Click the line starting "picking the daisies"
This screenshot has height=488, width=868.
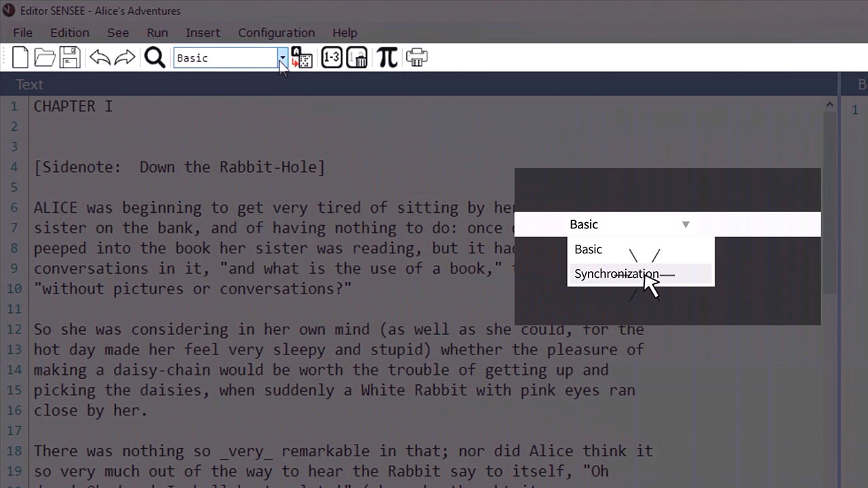pos(334,390)
